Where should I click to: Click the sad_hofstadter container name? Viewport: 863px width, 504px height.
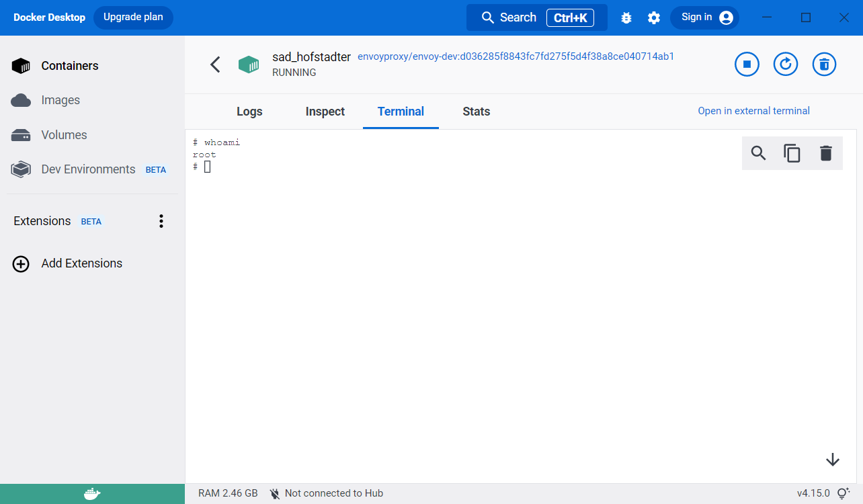coord(311,57)
